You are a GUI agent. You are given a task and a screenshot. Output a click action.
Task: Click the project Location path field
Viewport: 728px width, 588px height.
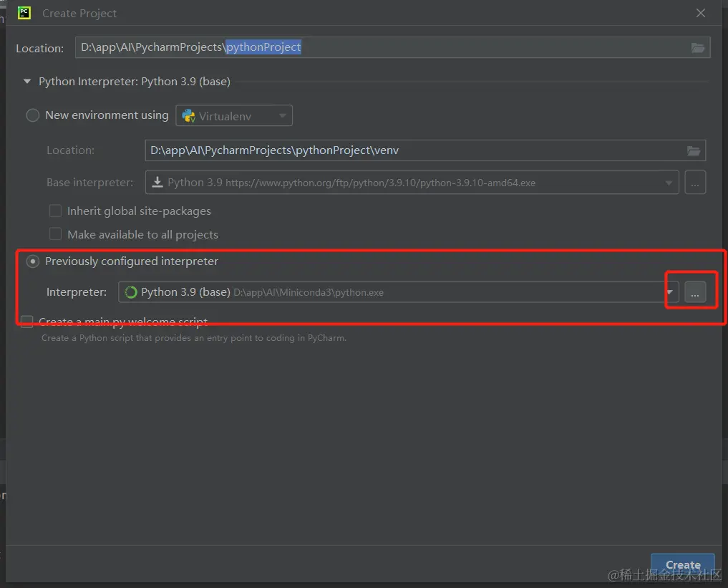(x=392, y=47)
